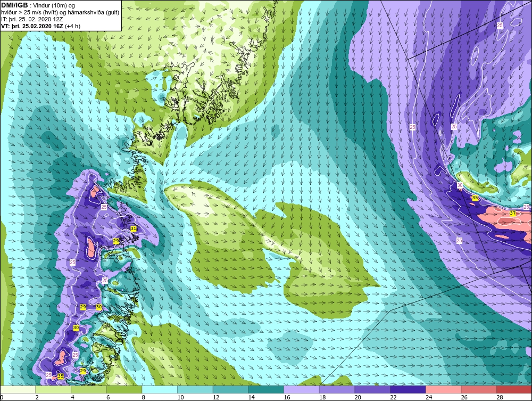
Task: Click the legend scale value '8'
Action: pos(144,397)
